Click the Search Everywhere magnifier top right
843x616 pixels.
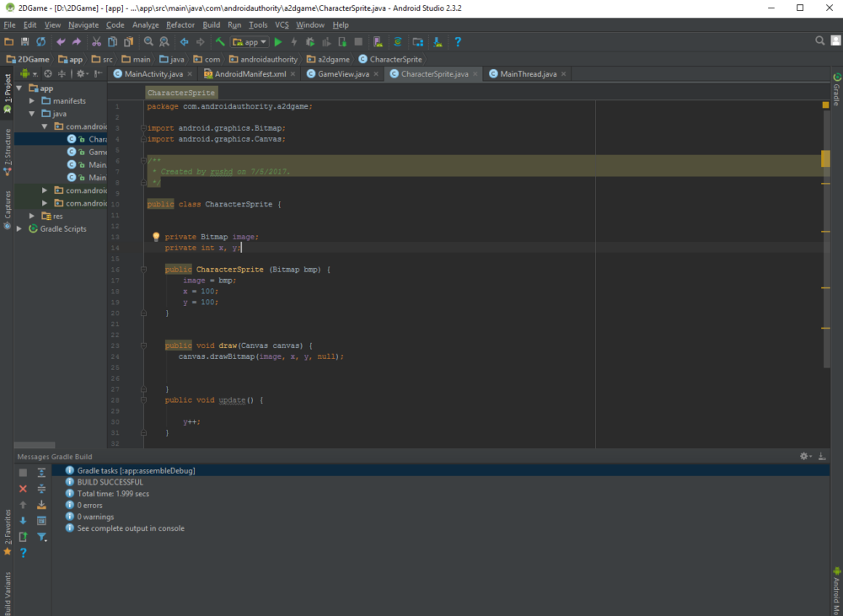pos(819,39)
